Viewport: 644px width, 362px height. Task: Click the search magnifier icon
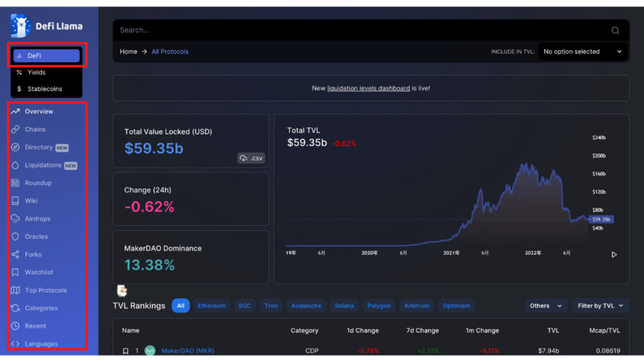615,30
